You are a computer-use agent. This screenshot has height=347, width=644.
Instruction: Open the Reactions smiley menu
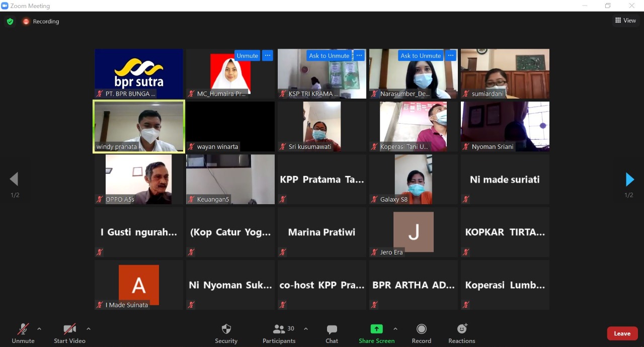(461, 329)
